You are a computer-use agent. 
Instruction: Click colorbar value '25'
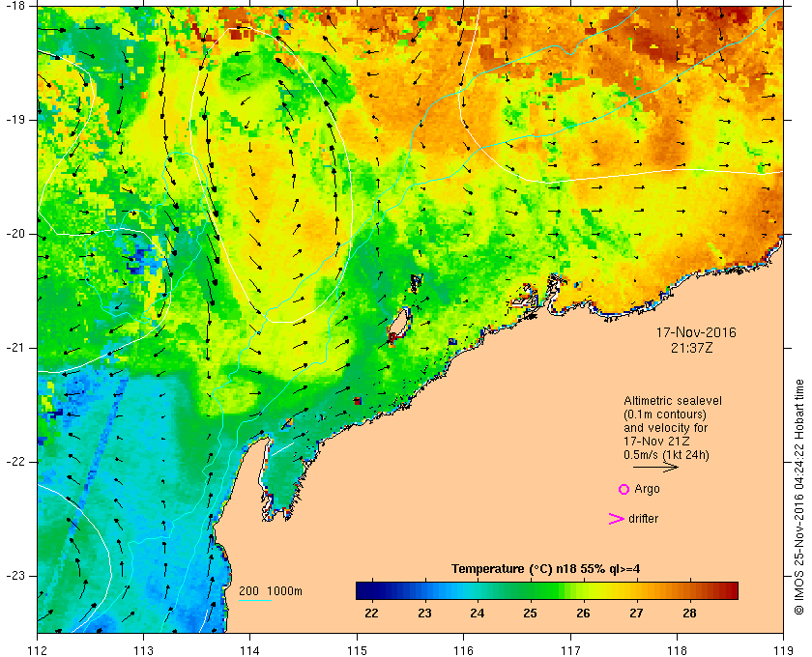530,614
